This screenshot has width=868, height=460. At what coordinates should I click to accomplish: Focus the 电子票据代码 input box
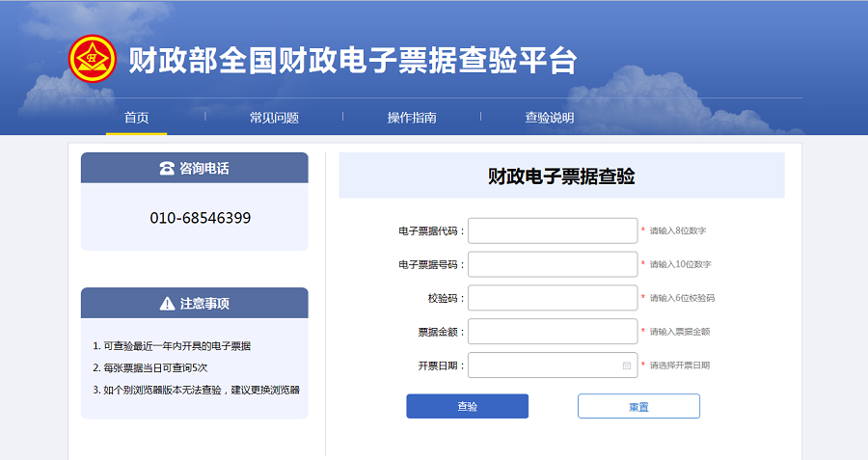[552, 230]
